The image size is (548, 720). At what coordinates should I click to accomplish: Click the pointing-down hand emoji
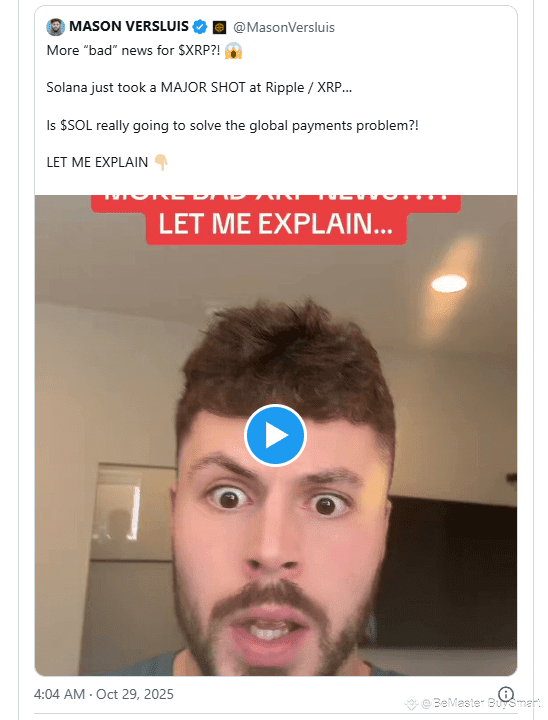[x=161, y=162]
